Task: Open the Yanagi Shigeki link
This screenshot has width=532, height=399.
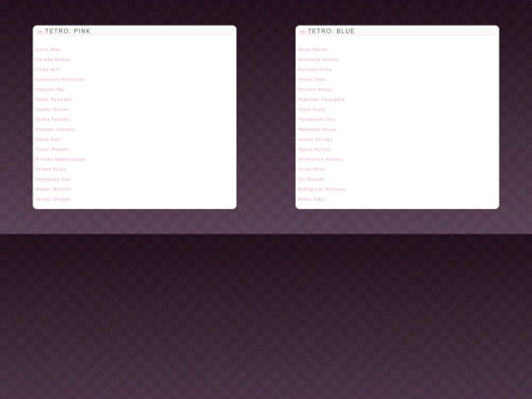Action: tap(53, 199)
